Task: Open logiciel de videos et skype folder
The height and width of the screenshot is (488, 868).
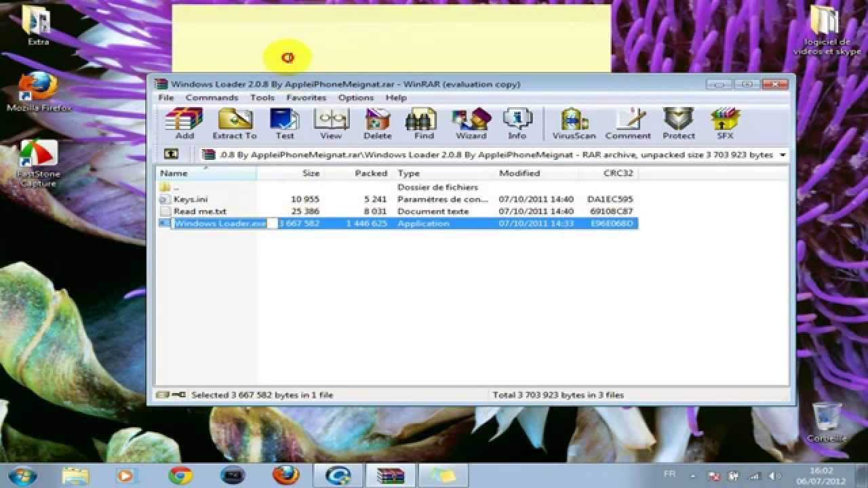Action: click(827, 31)
